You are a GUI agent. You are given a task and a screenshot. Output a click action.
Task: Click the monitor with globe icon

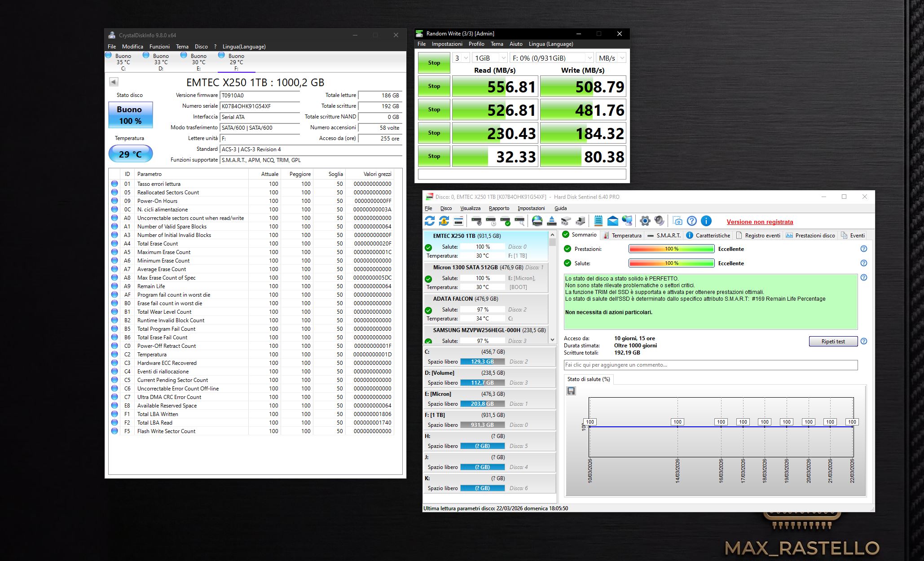click(x=627, y=221)
